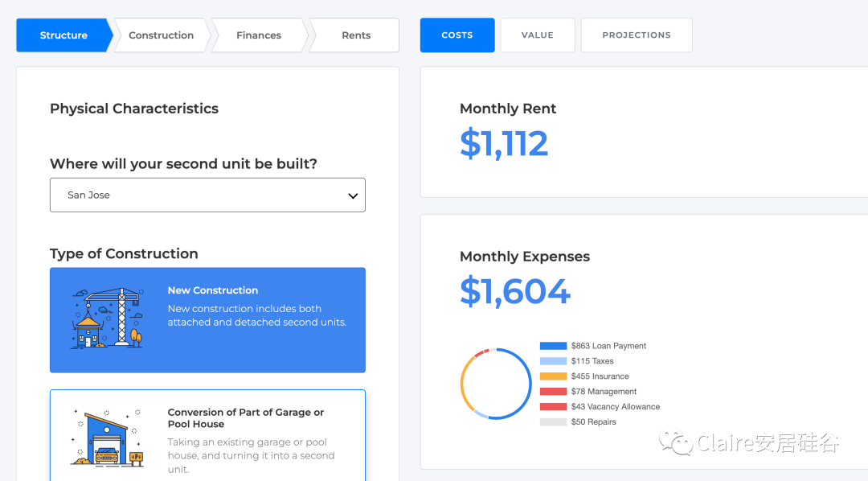Image resolution: width=868 pixels, height=481 pixels.
Task: Click the red Vacancy Allowance swatch
Action: pos(553,407)
